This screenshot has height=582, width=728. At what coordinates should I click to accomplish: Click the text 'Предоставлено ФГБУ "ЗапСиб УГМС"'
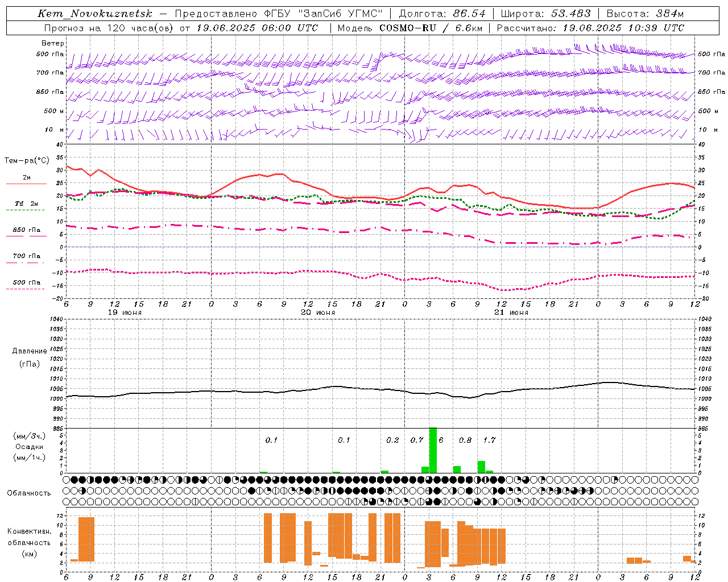point(278,14)
